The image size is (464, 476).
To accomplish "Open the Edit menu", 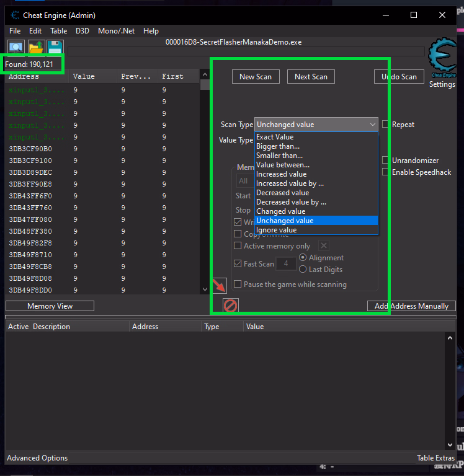I will (x=35, y=31).
